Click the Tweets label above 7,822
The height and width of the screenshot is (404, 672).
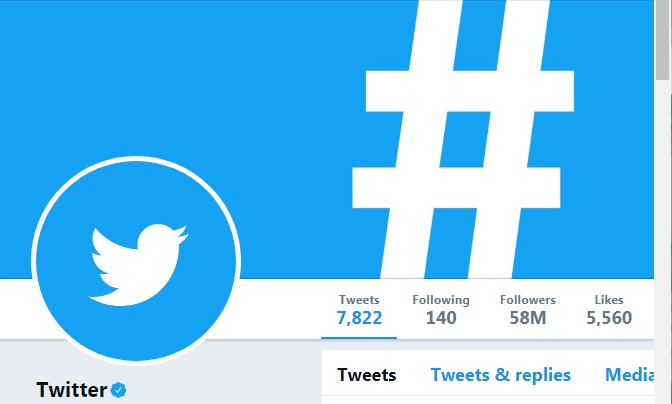pos(359,299)
